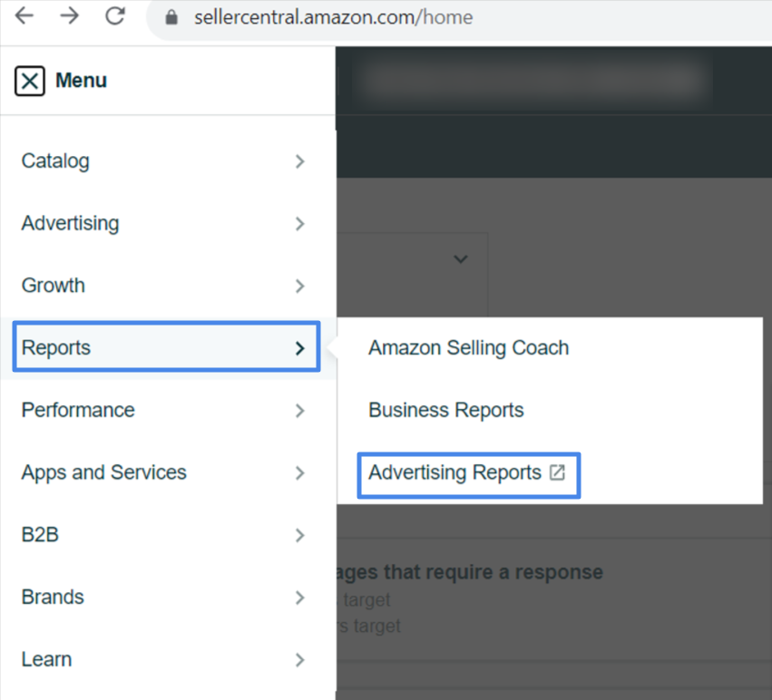Open the Apps and Services menu item
The height and width of the screenshot is (700, 772).
[x=168, y=472]
